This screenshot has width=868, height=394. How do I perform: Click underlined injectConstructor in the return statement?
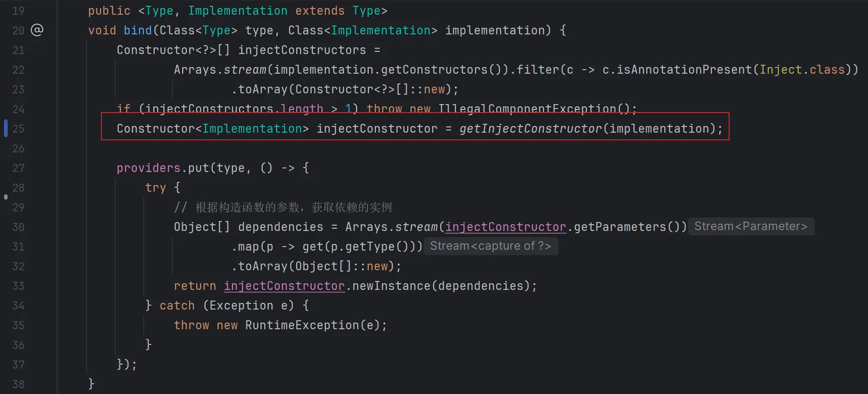[x=284, y=286]
